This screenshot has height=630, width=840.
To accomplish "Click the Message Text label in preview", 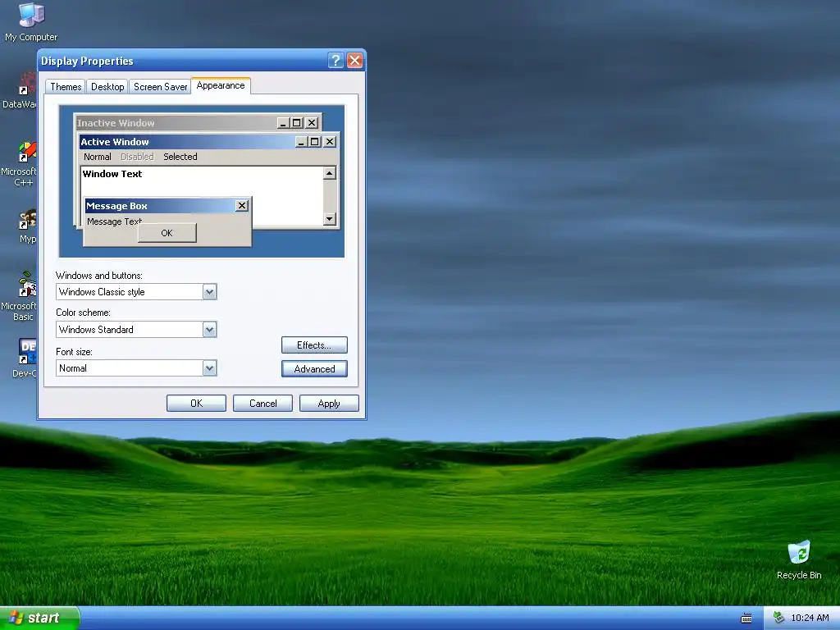I will pyautogui.click(x=114, y=221).
